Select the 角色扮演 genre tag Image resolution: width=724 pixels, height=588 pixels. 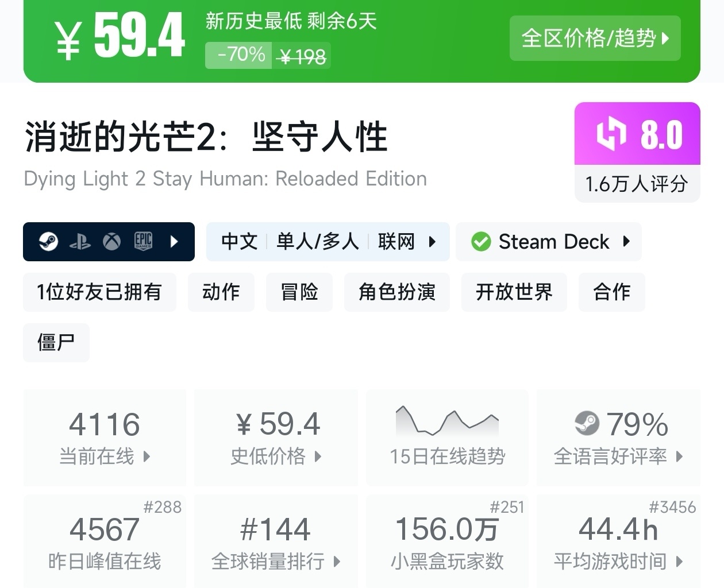[x=396, y=292]
